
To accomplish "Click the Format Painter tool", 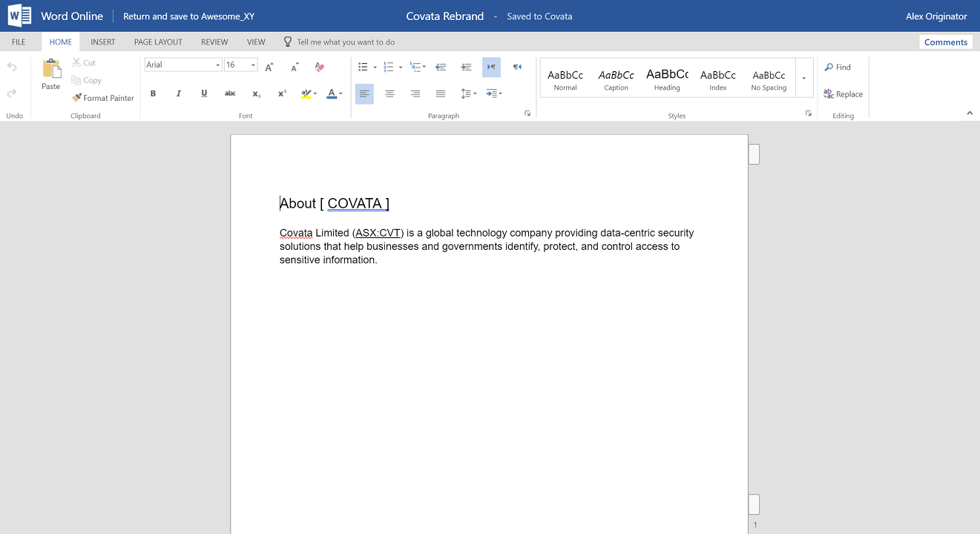I will click(103, 98).
